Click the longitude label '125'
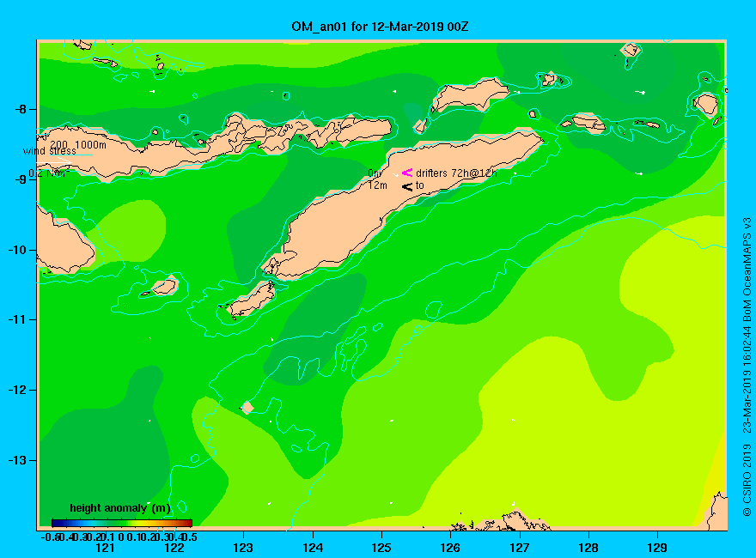The height and width of the screenshot is (558, 756). (381, 548)
